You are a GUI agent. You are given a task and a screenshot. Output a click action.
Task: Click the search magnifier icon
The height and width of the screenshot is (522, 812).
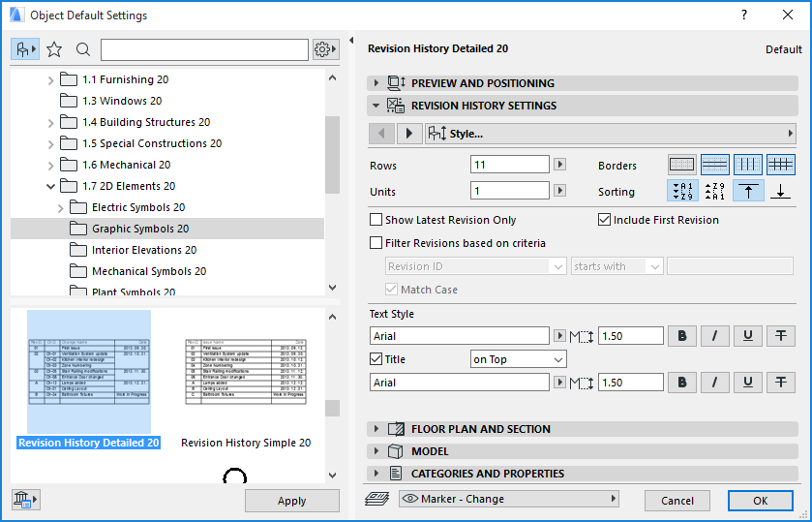pos(83,49)
